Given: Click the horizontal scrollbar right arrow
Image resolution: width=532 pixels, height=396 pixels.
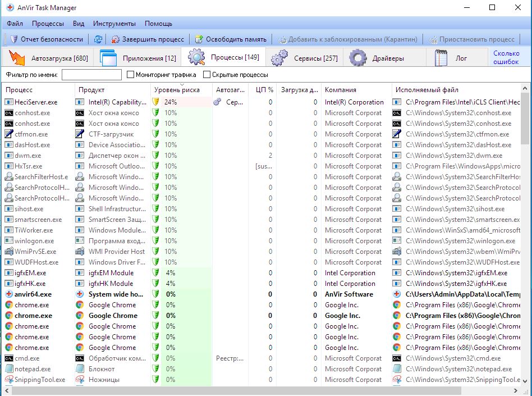Looking at the screenshot, I should 515,390.
